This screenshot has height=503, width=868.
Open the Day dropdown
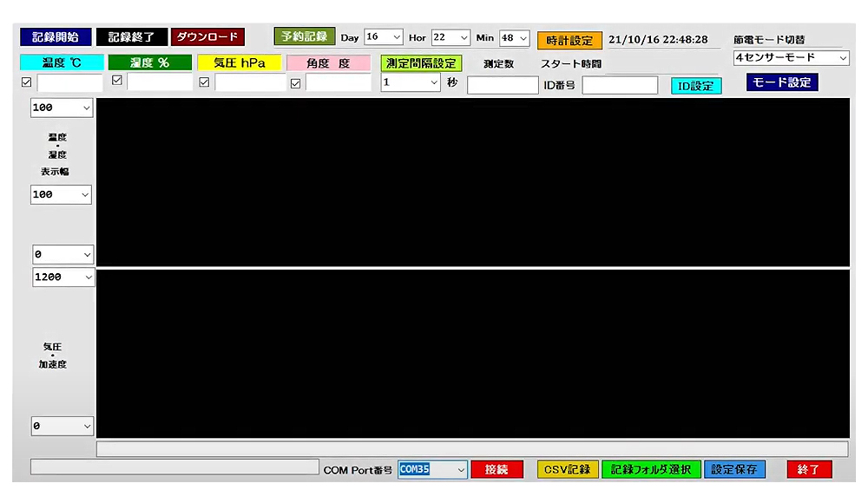pos(384,37)
